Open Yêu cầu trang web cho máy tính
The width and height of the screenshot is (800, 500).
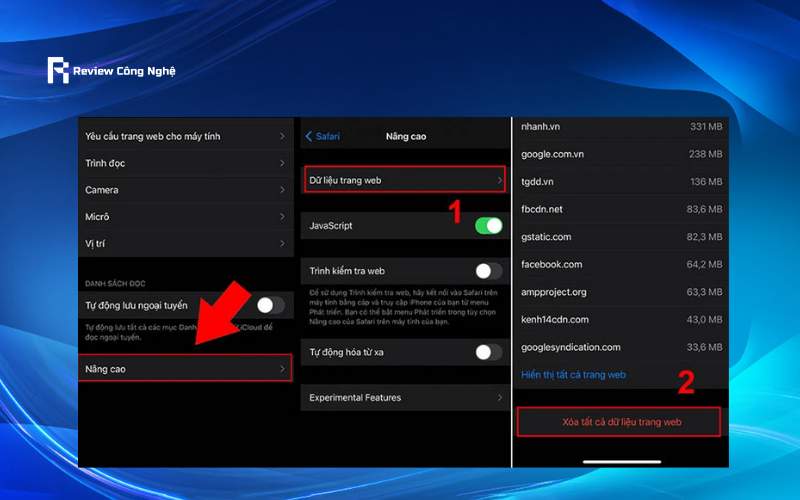coord(186,136)
